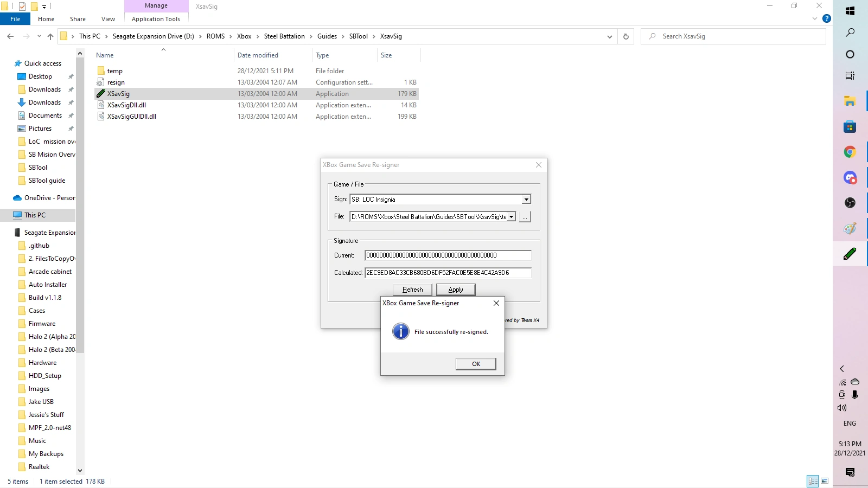This screenshot has width=868, height=488.
Task: Switch to Details view toggle in status bar
Action: pyautogui.click(x=813, y=481)
